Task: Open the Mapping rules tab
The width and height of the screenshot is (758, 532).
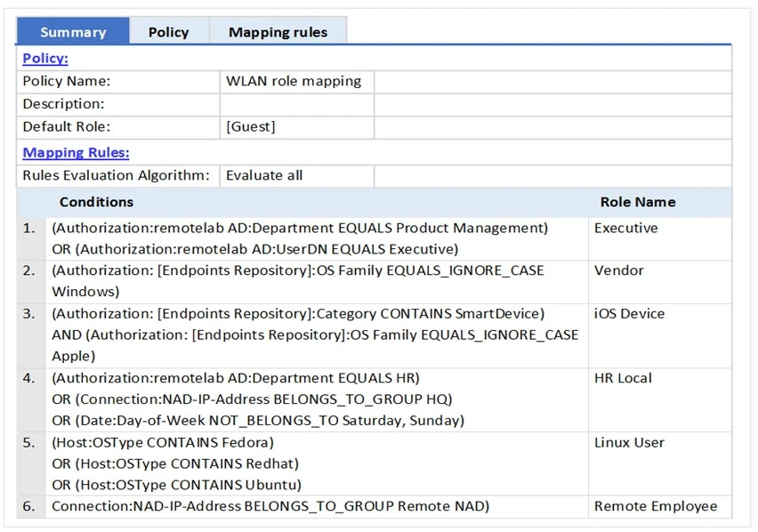Action: (x=278, y=32)
